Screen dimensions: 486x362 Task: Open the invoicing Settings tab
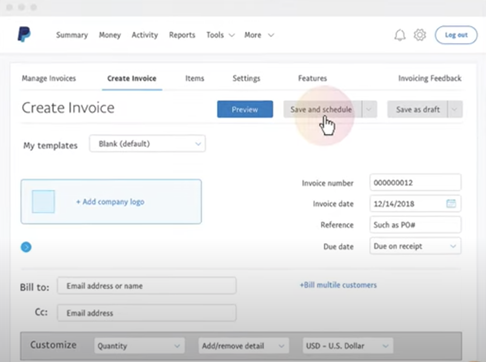[246, 78]
